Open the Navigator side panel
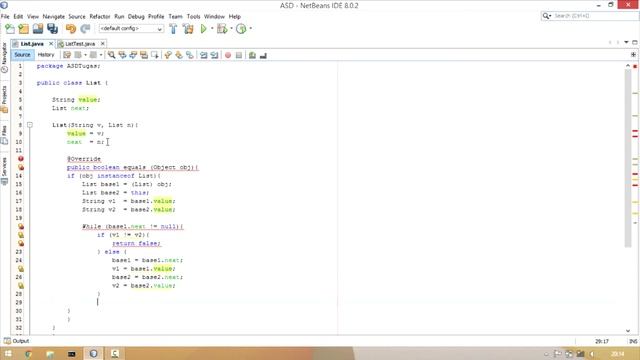Screen dimensions: 640x360 [4, 57]
